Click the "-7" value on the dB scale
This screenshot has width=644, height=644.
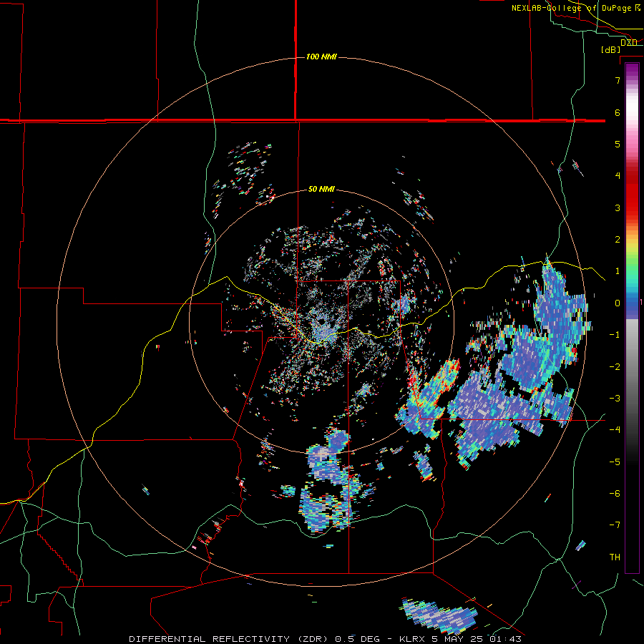click(615, 525)
